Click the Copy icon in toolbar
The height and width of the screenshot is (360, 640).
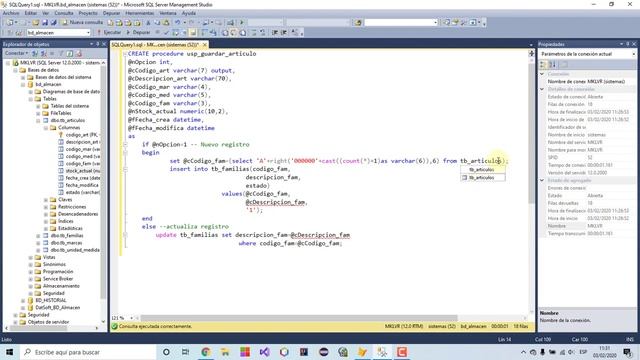[157, 22]
